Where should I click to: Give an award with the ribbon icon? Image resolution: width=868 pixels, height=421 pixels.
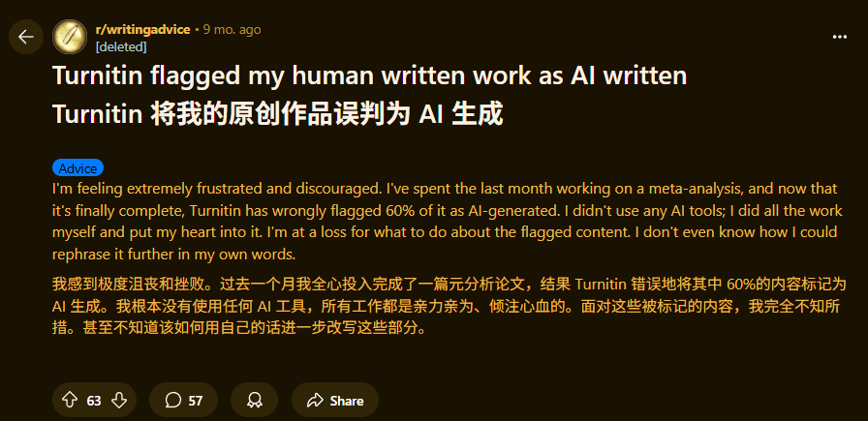255,400
